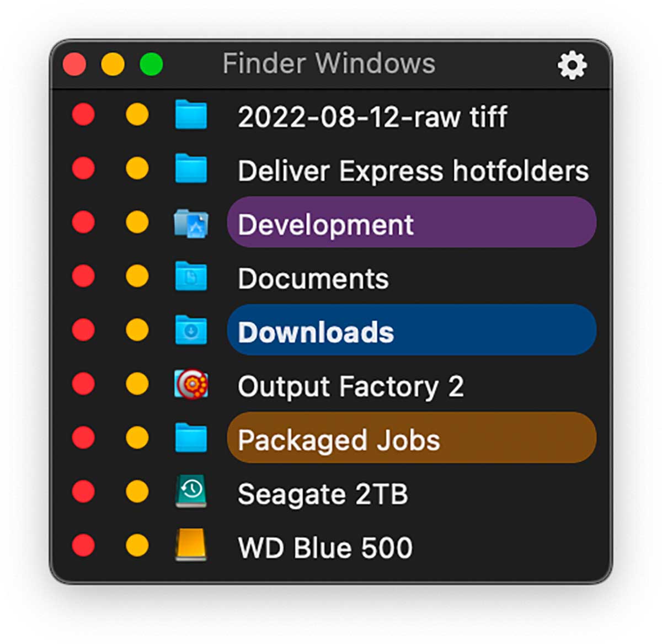Activate the Seagate 2TB window entry
The image size is (662, 644).
[x=323, y=494]
